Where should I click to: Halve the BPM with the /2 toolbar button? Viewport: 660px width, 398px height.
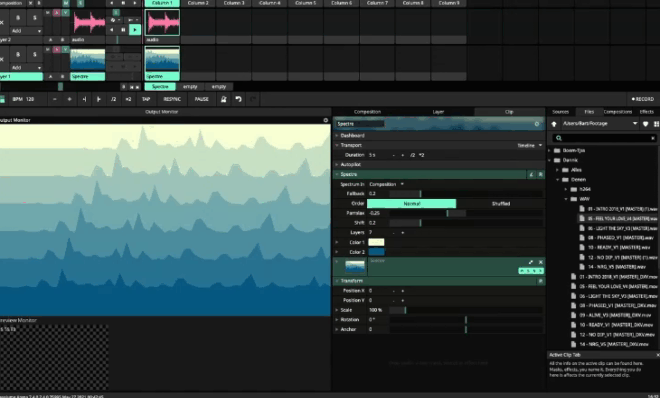click(x=113, y=99)
